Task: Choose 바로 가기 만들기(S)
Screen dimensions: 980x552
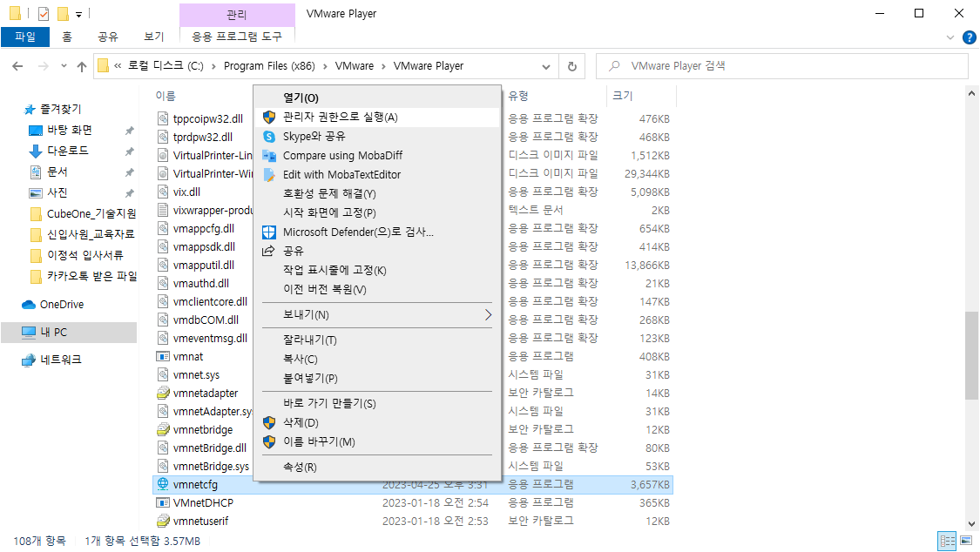Action: 377,403
